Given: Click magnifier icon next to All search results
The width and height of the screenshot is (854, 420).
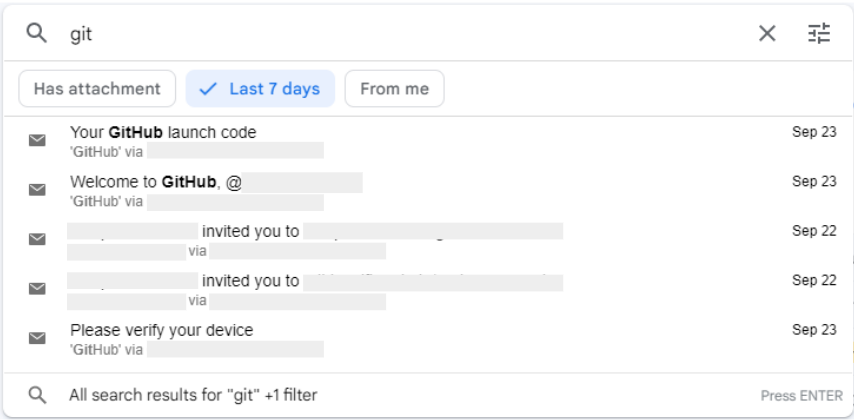Looking at the screenshot, I should click(37, 395).
